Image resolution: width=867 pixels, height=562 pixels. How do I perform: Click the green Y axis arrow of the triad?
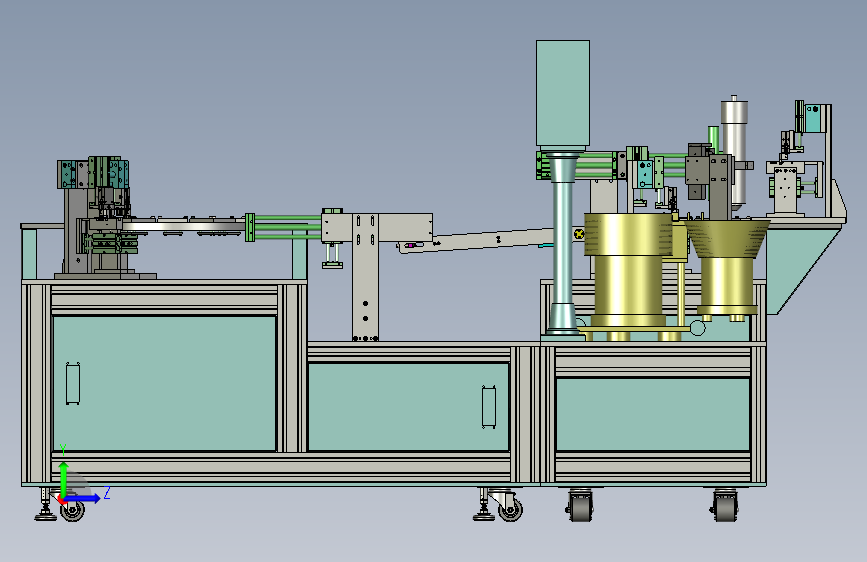pyautogui.click(x=64, y=480)
